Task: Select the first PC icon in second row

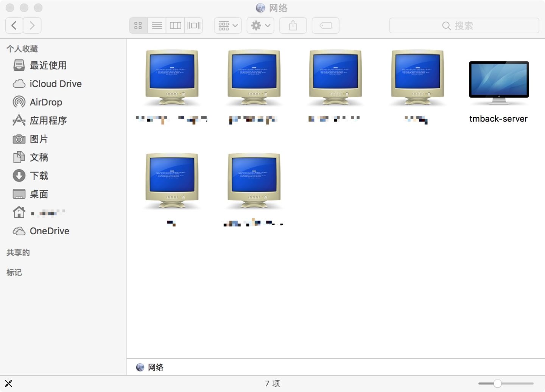Action: (x=172, y=181)
